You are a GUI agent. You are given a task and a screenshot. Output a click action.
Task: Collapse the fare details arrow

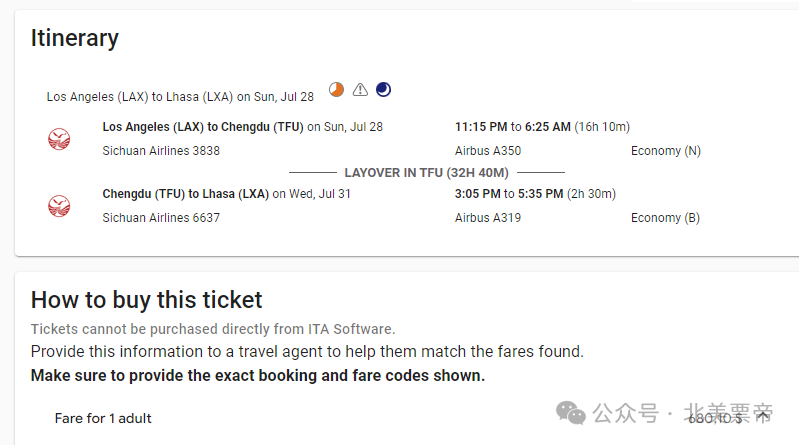click(763, 417)
